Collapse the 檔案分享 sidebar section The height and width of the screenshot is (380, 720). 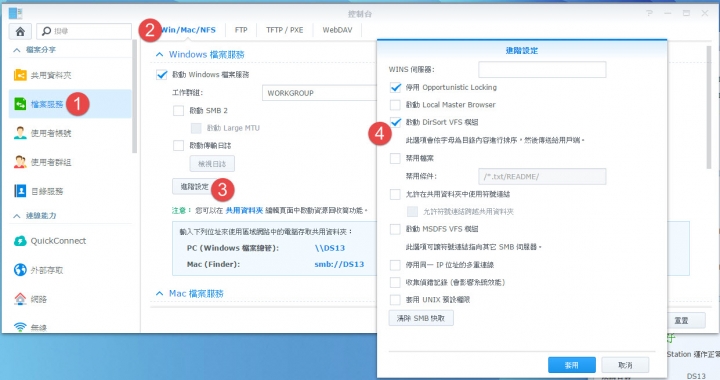coord(17,50)
